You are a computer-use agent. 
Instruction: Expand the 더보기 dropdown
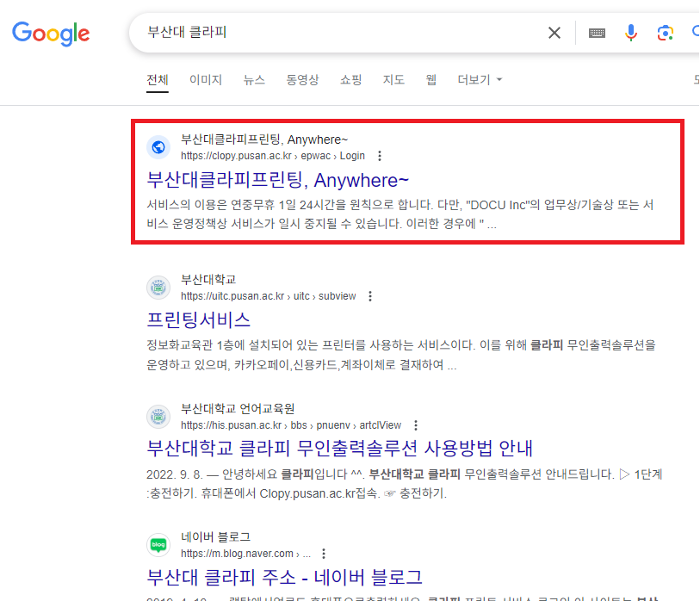pos(480,80)
